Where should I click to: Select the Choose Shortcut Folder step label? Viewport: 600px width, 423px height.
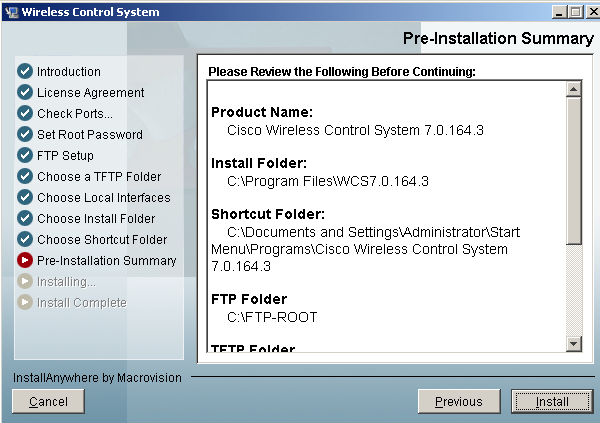click(102, 240)
